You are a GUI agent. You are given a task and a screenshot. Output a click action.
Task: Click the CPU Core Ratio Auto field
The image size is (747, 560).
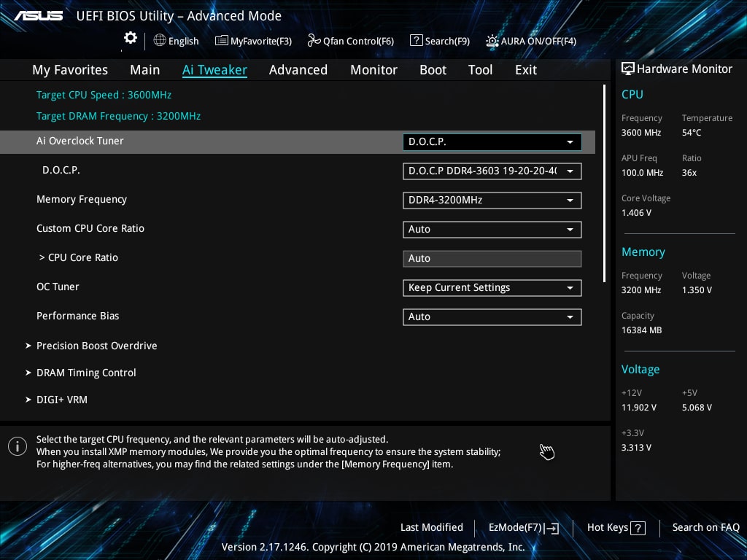(492, 259)
